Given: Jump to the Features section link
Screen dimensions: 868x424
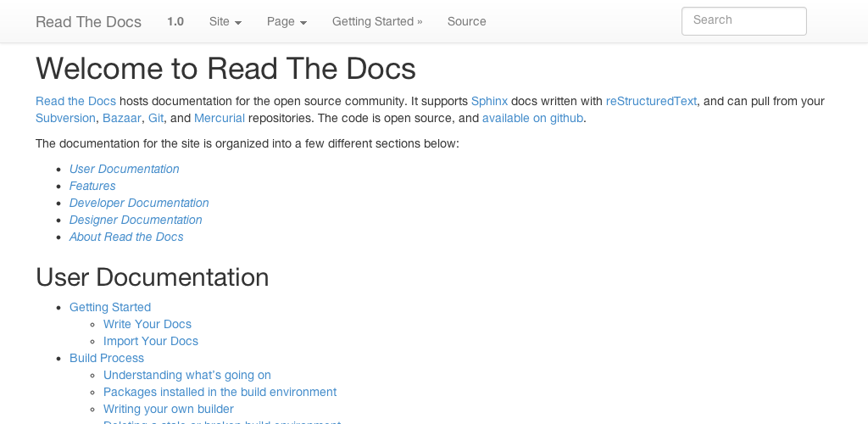Looking at the screenshot, I should tap(92, 186).
